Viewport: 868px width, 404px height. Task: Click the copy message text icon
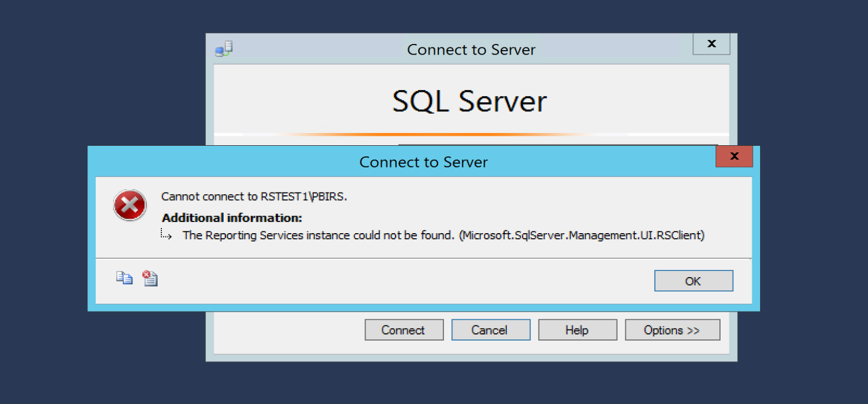click(x=124, y=278)
